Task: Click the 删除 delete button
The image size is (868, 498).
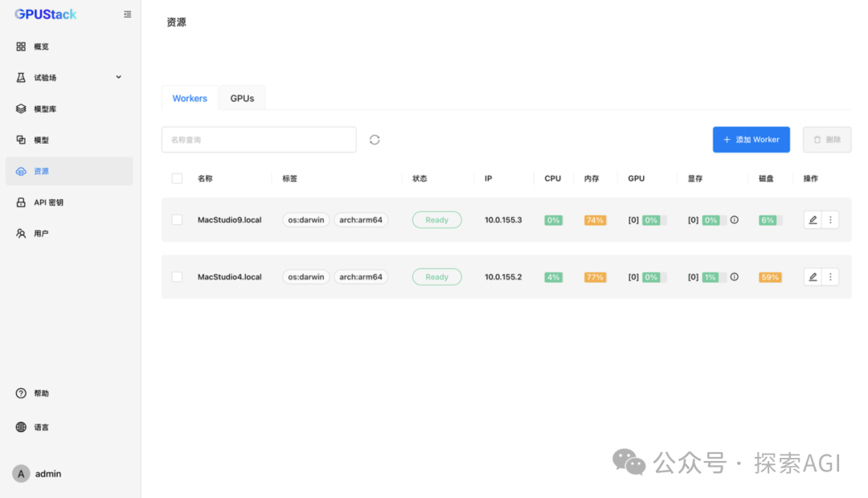Action: point(827,140)
